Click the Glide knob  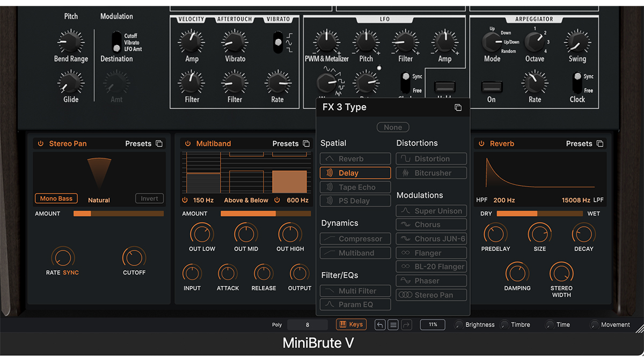70,83
